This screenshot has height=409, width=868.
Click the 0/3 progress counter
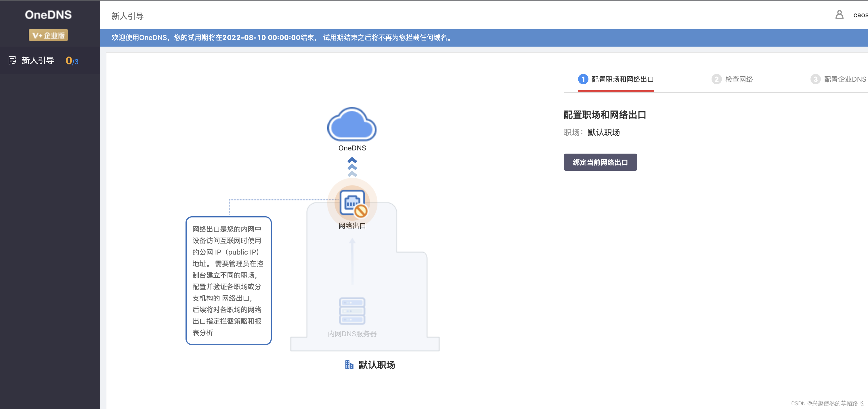coord(72,61)
